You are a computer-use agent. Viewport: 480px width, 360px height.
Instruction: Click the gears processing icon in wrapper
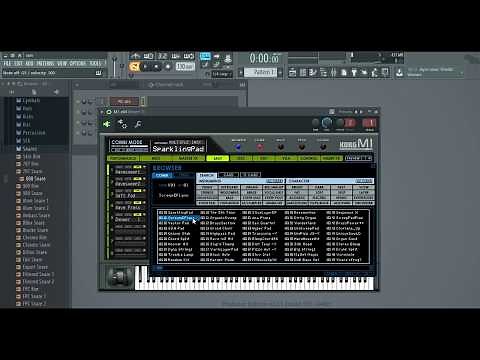click(x=122, y=124)
